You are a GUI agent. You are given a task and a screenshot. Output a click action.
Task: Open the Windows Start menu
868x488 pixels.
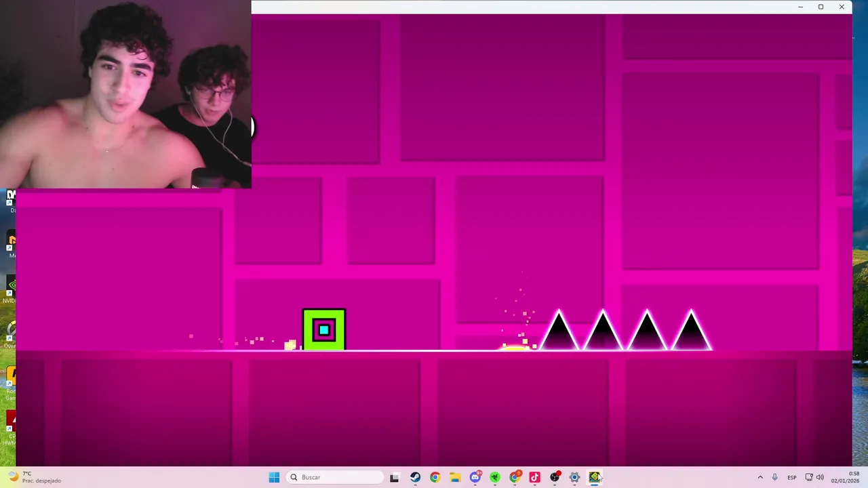pyautogui.click(x=274, y=477)
